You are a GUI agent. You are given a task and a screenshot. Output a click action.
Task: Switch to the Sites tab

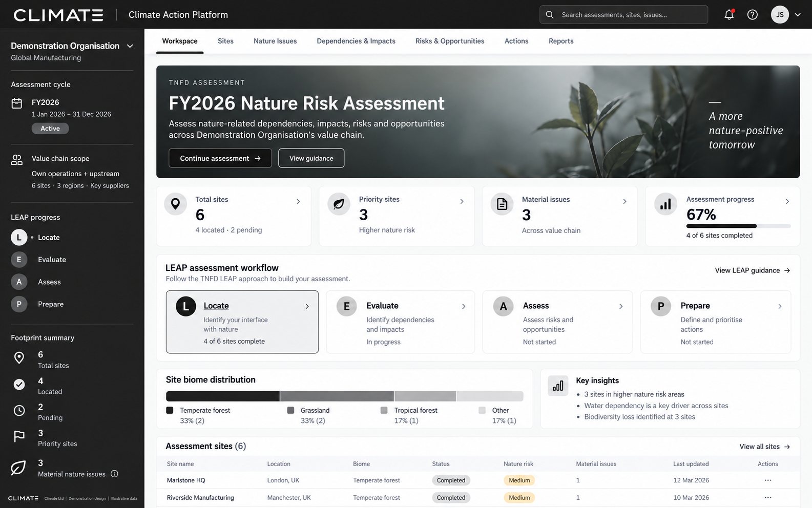click(x=225, y=41)
